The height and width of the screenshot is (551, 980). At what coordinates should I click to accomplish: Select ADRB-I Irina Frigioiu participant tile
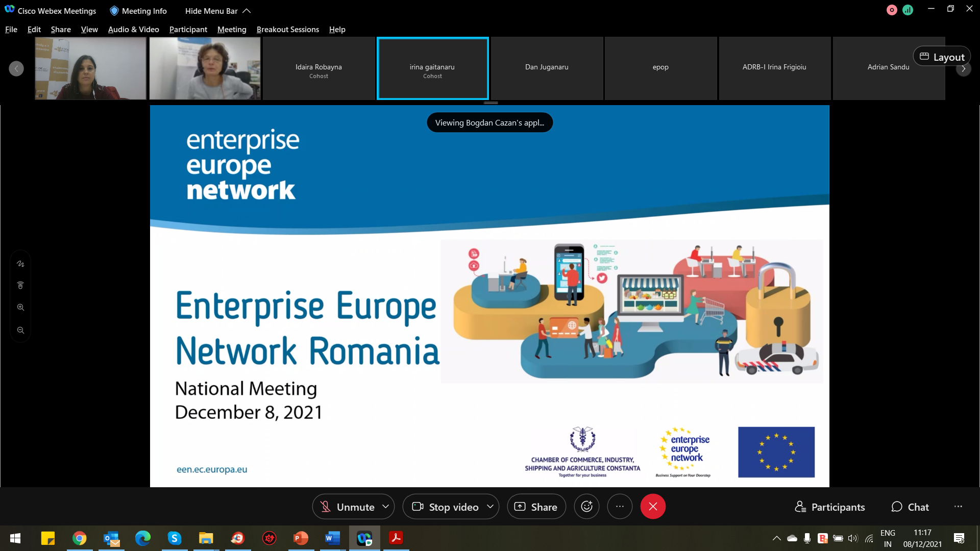tap(774, 68)
